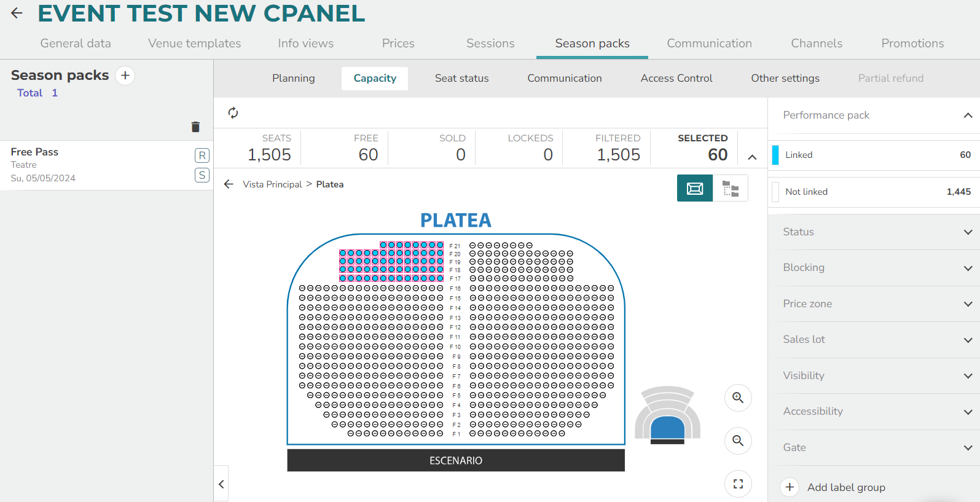Viewport: 980px width, 502px height.
Task: Zoom out of the seat map
Action: (738, 441)
